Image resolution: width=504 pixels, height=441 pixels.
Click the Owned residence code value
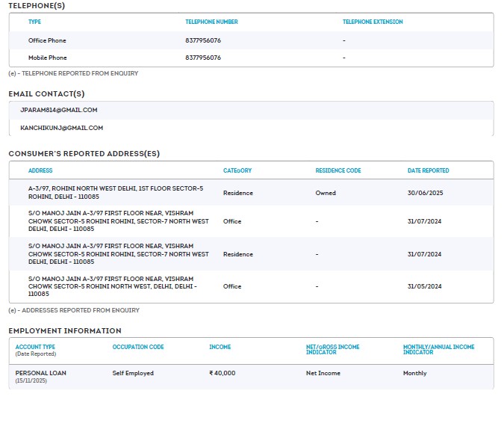point(326,193)
